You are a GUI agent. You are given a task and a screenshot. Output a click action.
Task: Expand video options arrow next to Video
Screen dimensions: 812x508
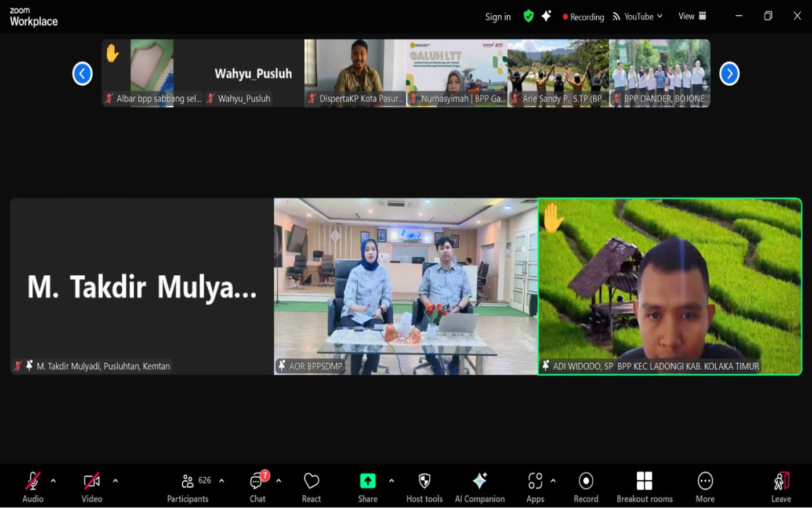pyautogui.click(x=115, y=481)
